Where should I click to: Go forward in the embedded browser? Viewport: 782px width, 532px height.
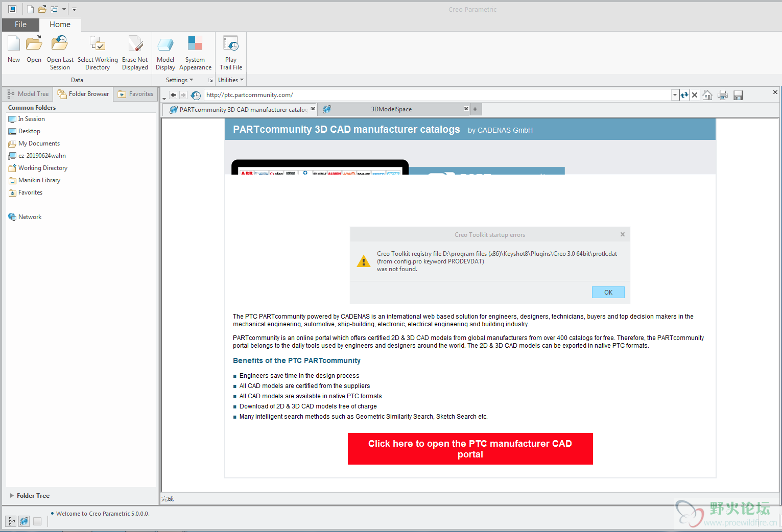183,95
